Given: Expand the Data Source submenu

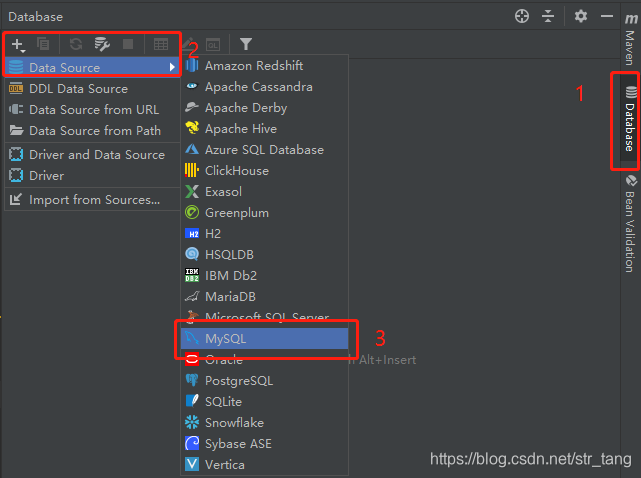Looking at the screenshot, I should coord(92,67).
